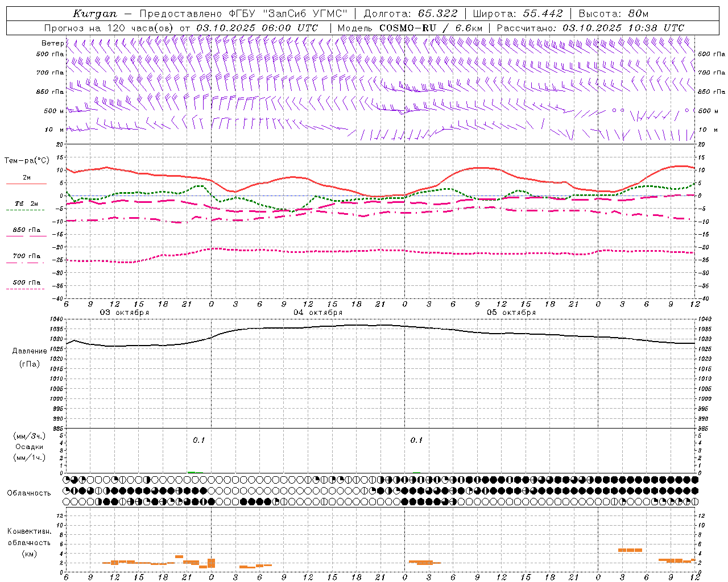Click the Тем-ра(°C) panel label

[x=27, y=161]
